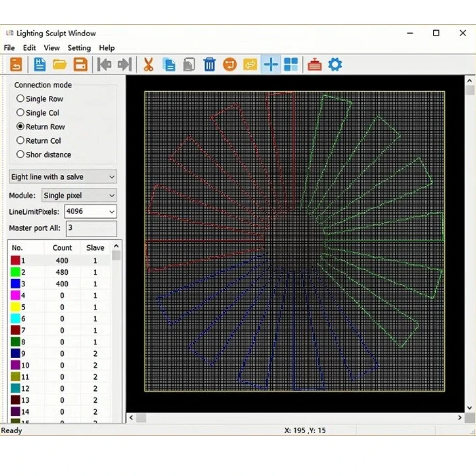Open the Edit menu
This screenshot has width=476, height=476.
(29, 48)
